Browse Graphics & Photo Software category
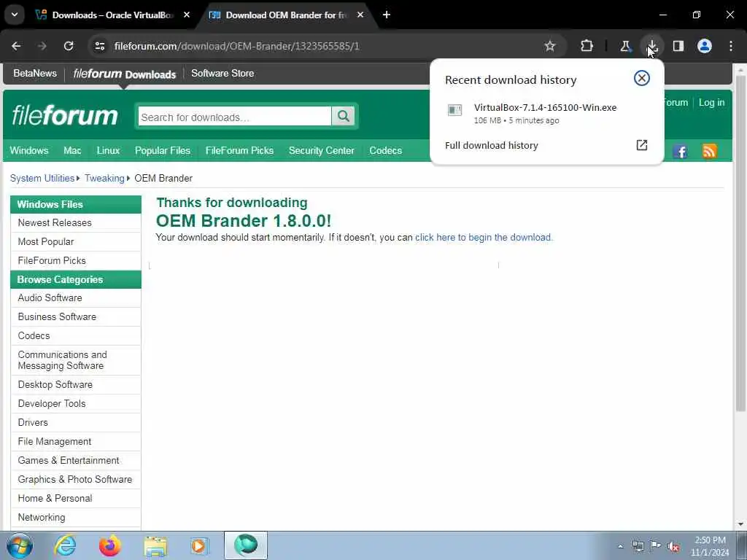 76,480
